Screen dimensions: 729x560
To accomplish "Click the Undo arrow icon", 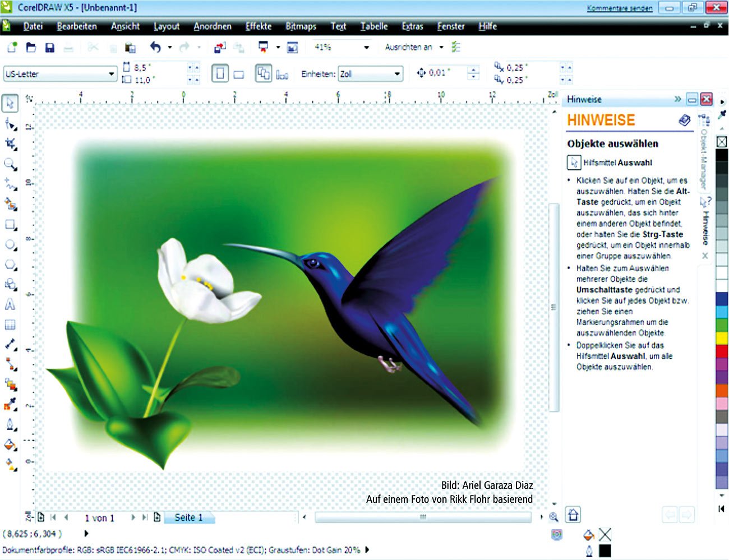I will coord(155,48).
